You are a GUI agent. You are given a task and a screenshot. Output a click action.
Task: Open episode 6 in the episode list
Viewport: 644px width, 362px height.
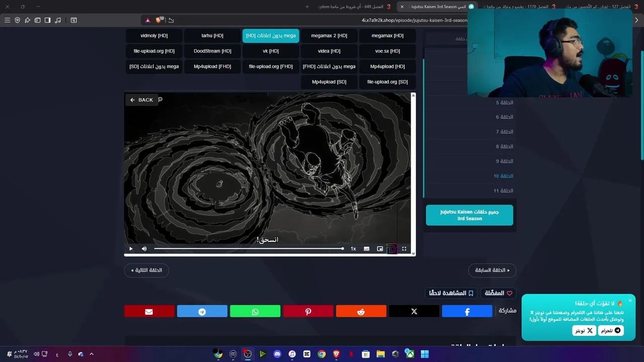[504, 117]
